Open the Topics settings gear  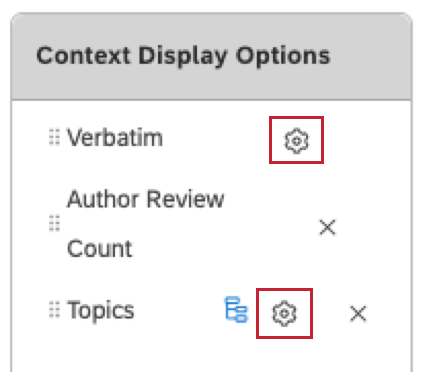coord(284,313)
